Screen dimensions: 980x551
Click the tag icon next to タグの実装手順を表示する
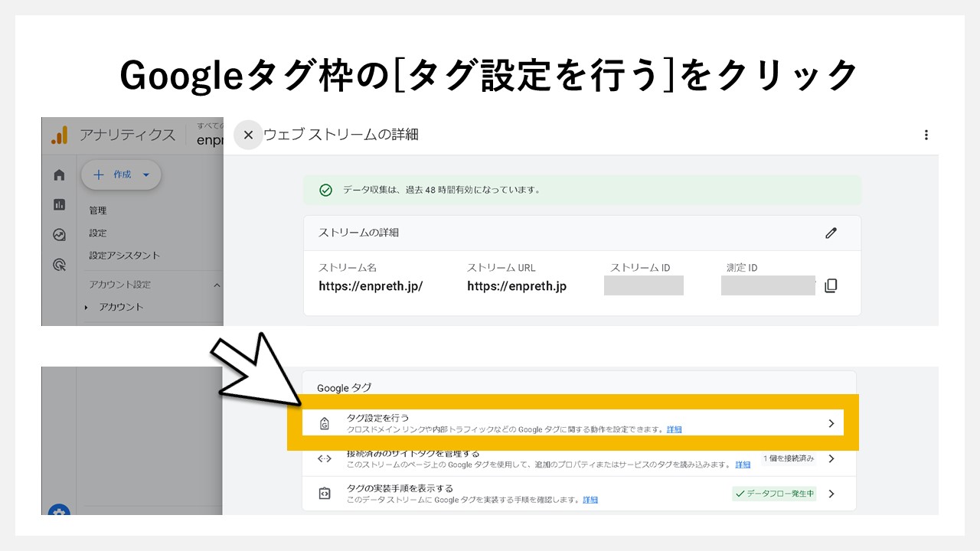pos(325,494)
